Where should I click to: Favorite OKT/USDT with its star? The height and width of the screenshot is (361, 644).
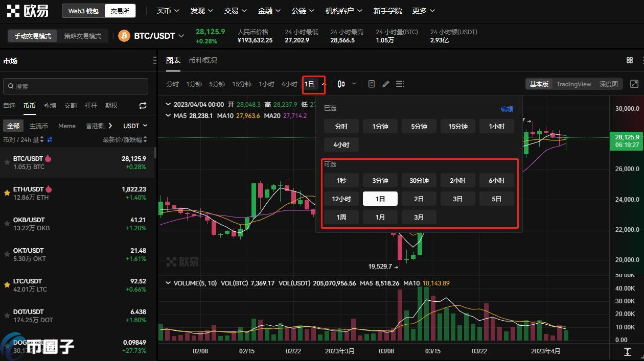click(7, 254)
